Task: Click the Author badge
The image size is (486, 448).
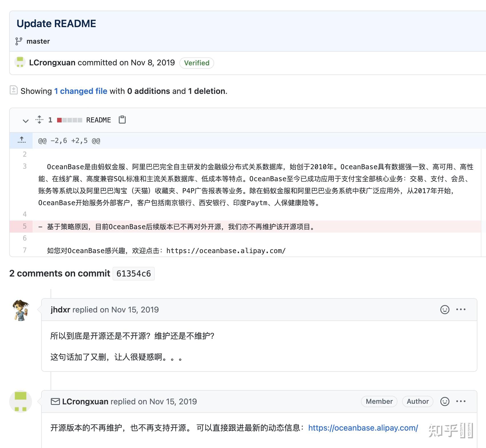Action: tap(418, 401)
